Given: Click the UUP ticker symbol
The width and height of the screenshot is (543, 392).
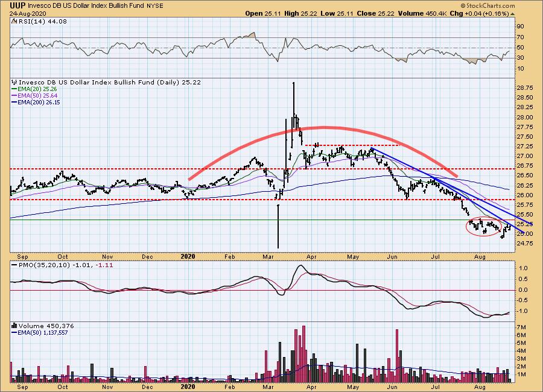Looking at the screenshot, I should click(x=17, y=5).
